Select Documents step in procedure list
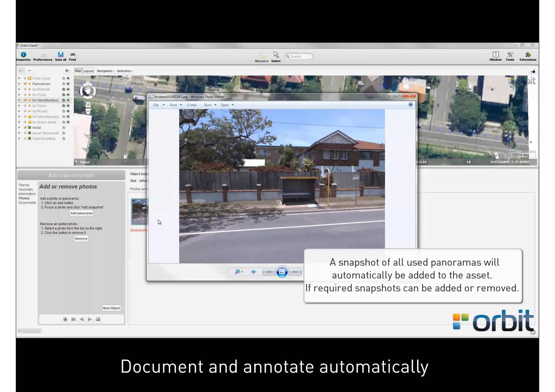The image size is (555, 392). tap(27, 203)
